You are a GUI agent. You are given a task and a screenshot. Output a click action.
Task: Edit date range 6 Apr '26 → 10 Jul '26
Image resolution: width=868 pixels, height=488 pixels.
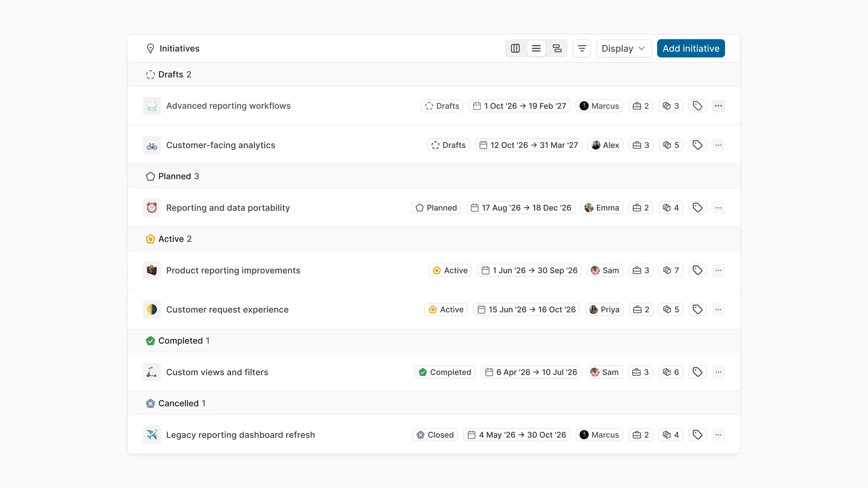(531, 372)
